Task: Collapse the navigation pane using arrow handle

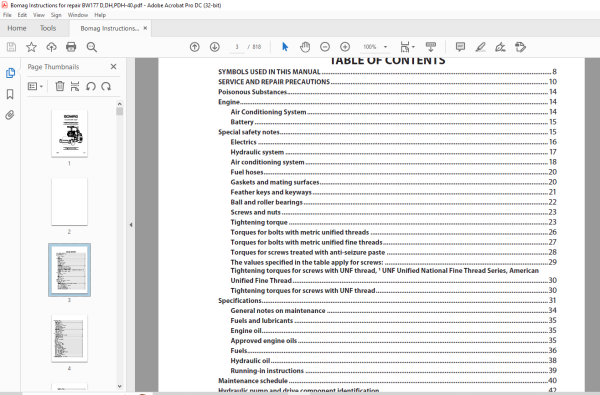Action: (x=131, y=225)
